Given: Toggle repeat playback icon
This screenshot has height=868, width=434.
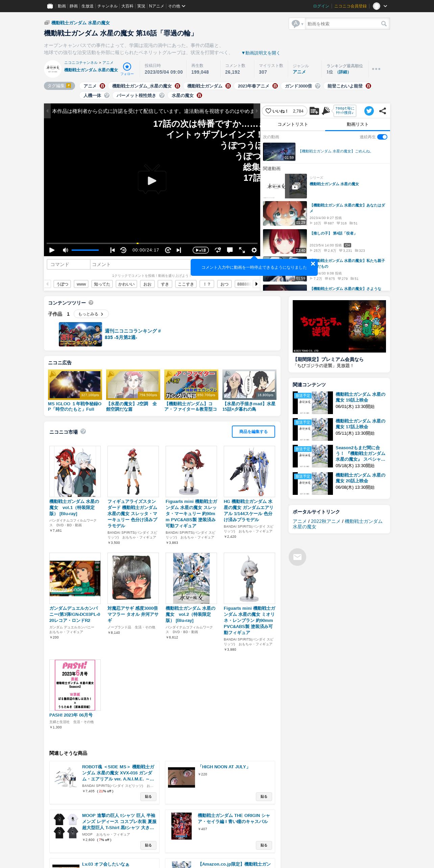Looking at the screenshot, I should tap(218, 250).
